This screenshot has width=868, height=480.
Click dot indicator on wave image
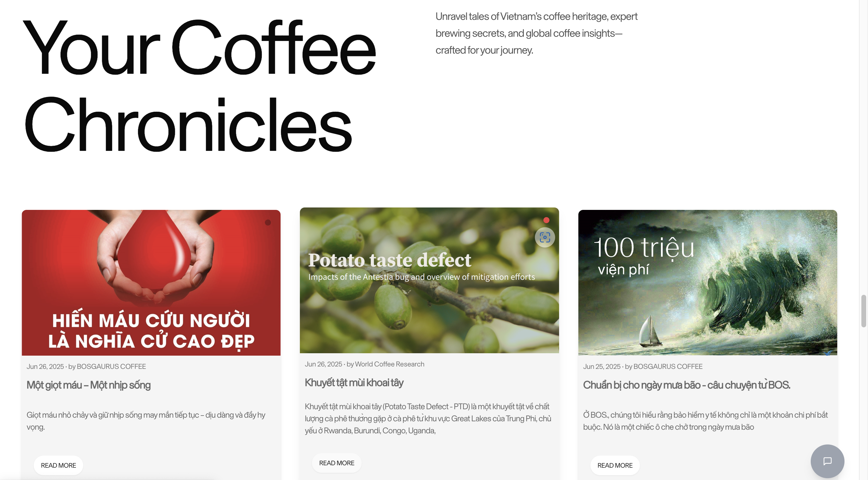pos(824,223)
